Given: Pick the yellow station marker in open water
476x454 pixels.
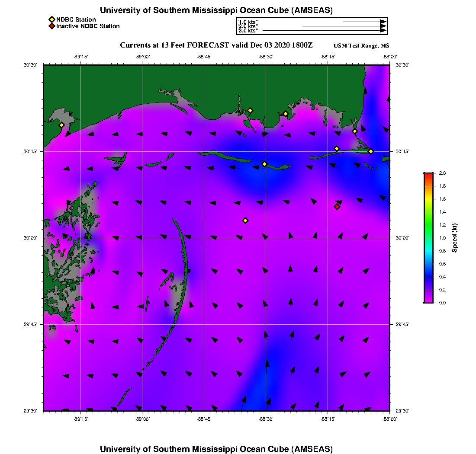Looking at the screenshot, I should point(245,221).
